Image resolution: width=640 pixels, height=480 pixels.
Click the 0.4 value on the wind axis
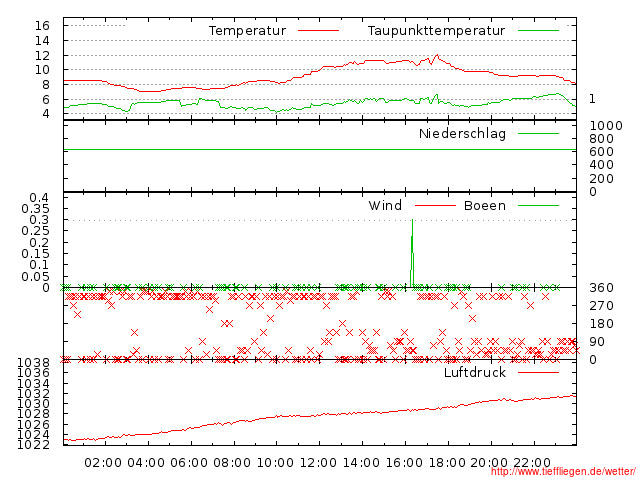point(39,198)
